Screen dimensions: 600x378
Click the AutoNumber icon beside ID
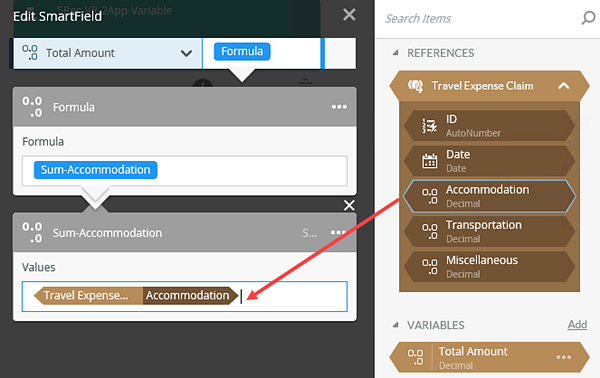click(429, 125)
